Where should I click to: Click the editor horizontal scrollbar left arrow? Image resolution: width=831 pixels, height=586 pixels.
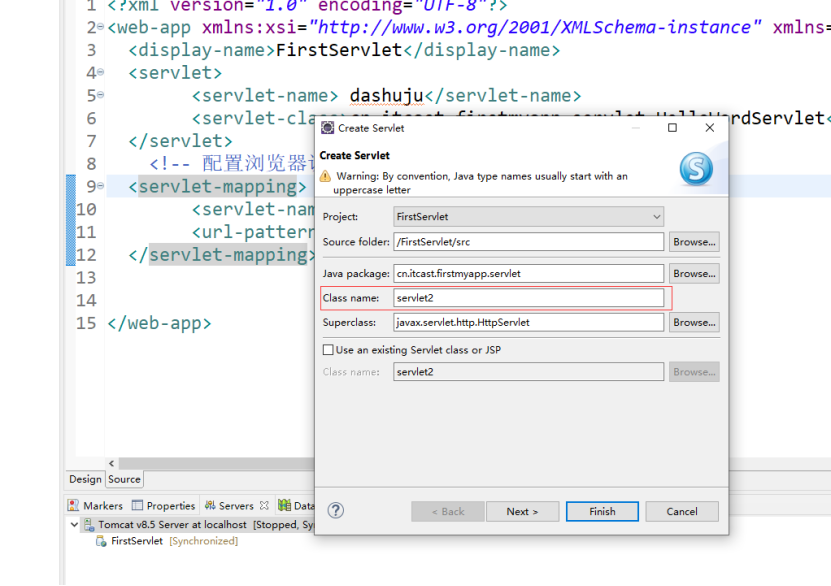tap(111, 464)
